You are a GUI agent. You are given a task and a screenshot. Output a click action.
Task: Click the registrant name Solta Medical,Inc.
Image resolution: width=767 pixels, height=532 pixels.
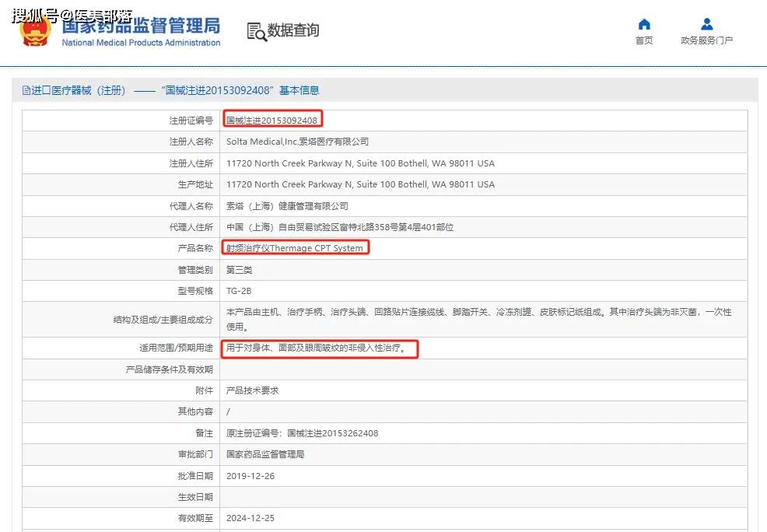297,142
